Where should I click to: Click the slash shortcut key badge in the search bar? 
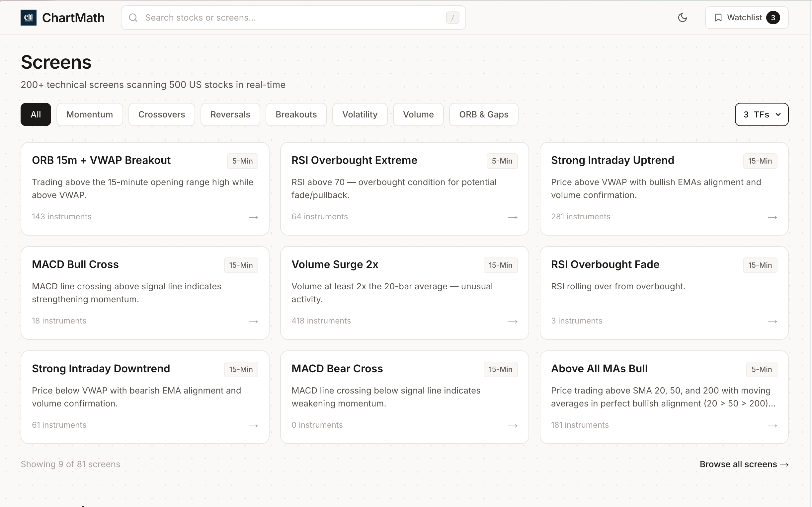point(452,18)
